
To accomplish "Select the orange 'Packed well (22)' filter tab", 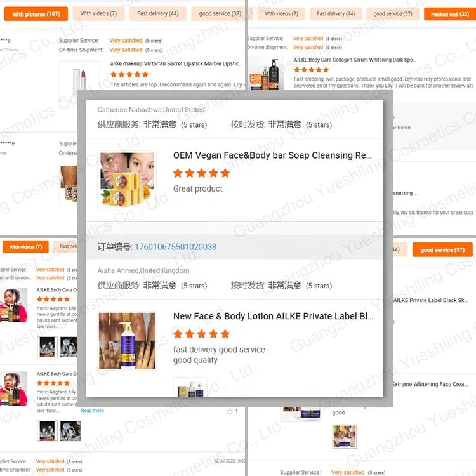I will [449, 13].
